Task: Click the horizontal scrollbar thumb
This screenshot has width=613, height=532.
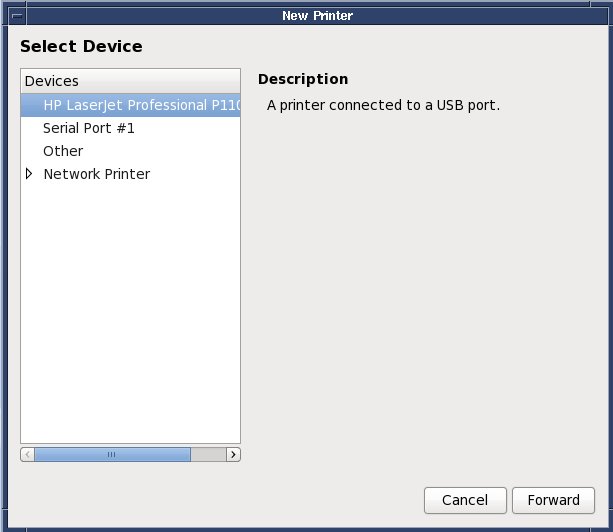Action: (111, 454)
